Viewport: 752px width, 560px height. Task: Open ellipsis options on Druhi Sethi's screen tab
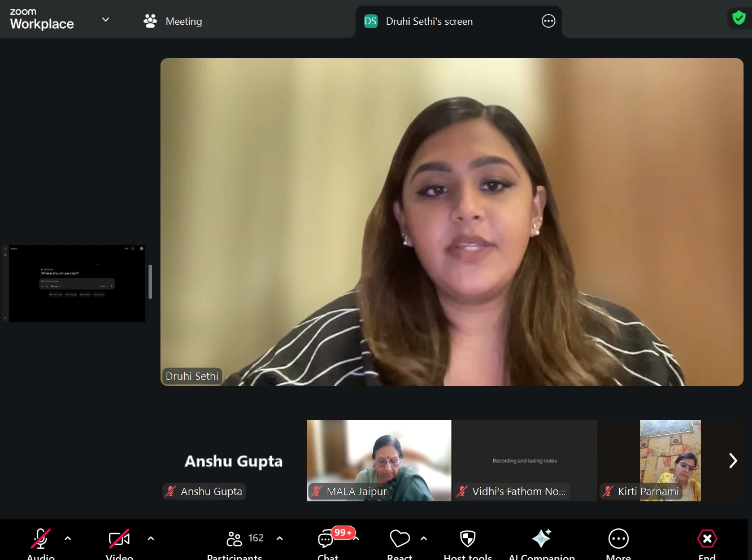pyautogui.click(x=548, y=21)
